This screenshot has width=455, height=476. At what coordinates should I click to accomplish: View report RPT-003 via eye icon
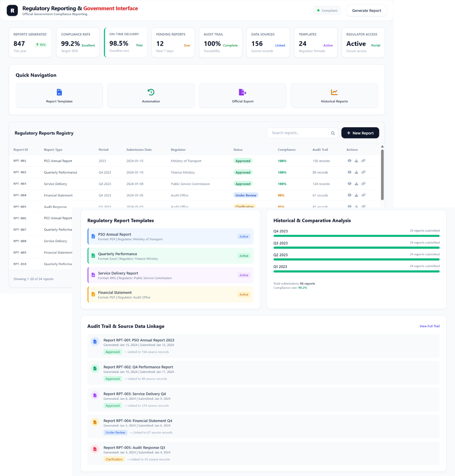coord(349,184)
